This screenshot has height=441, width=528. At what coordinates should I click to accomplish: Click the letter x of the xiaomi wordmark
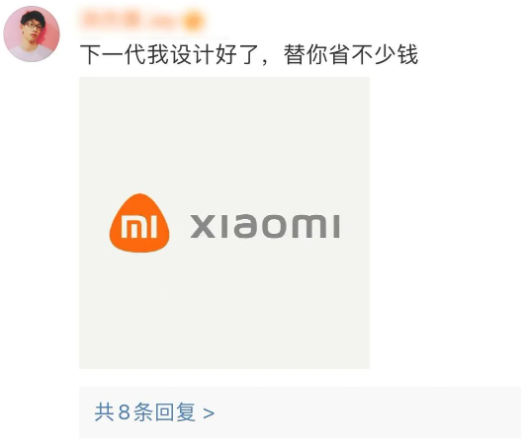point(202,226)
